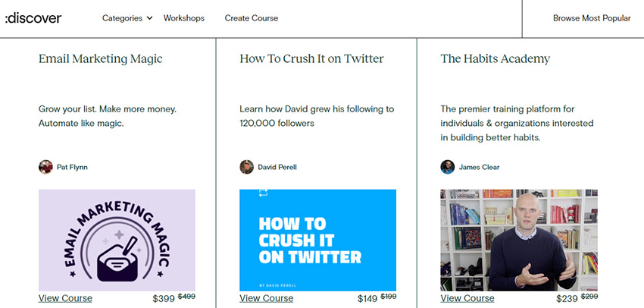Image resolution: width=644 pixels, height=308 pixels.
Task: Select the Email Marketing Magic thumbnail
Action: coord(117,240)
